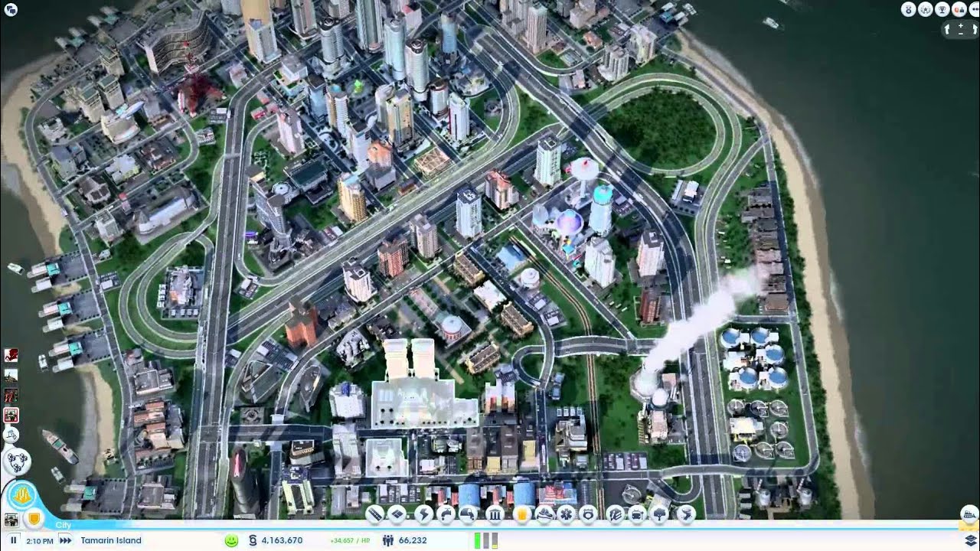Open the three-dots more options button
Viewport: 980px width, 551px height.
(973, 10)
